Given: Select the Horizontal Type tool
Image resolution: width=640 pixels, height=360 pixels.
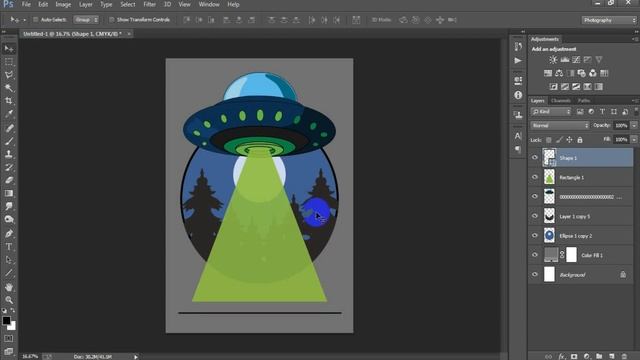Looking at the screenshot, I should pos(9,247).
